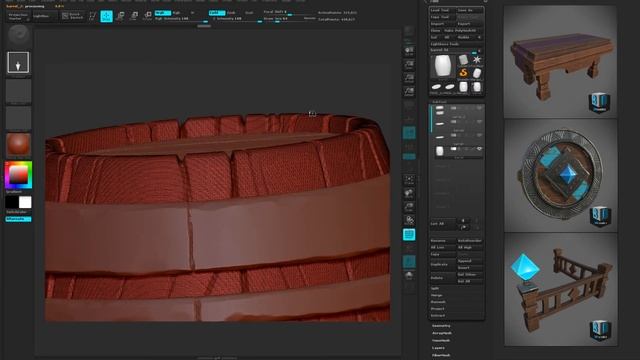
Task: Adjust the Focal Shift slider
Action: coord(282,12)
